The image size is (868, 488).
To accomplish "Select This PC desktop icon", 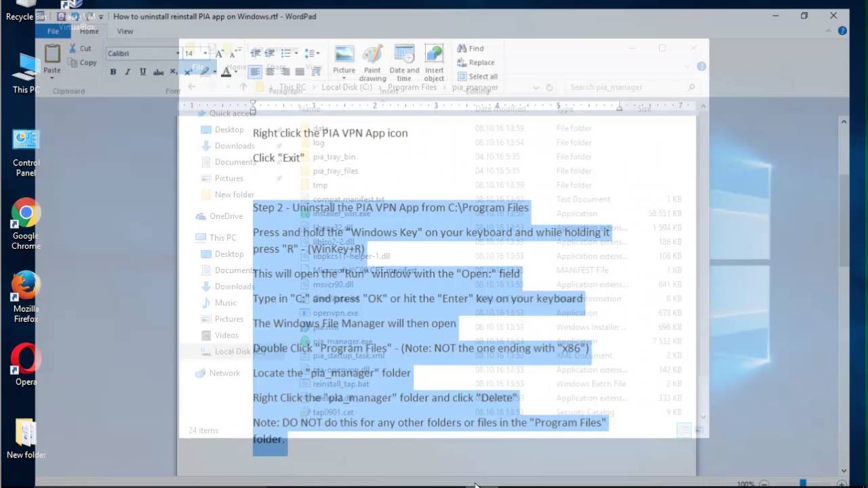I will pyautogui.click(x=26, y=73).
